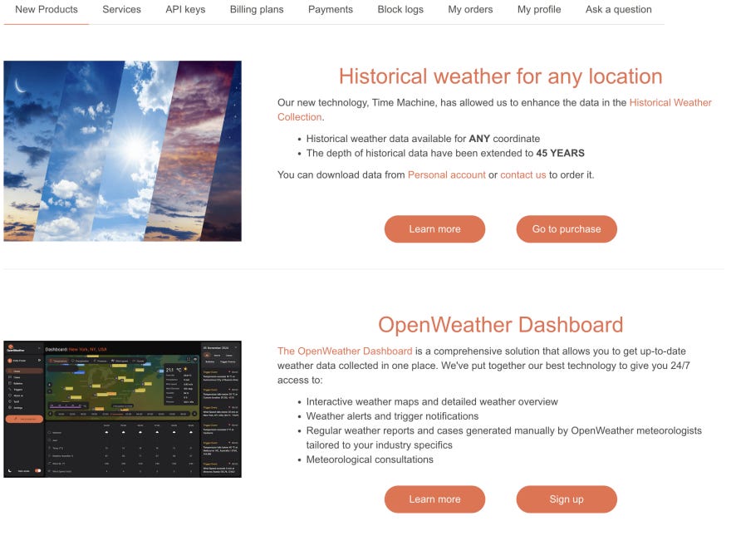Click the Sign up button
The height and width of the screenshot is (560, 731).
[x=567, y=499]
